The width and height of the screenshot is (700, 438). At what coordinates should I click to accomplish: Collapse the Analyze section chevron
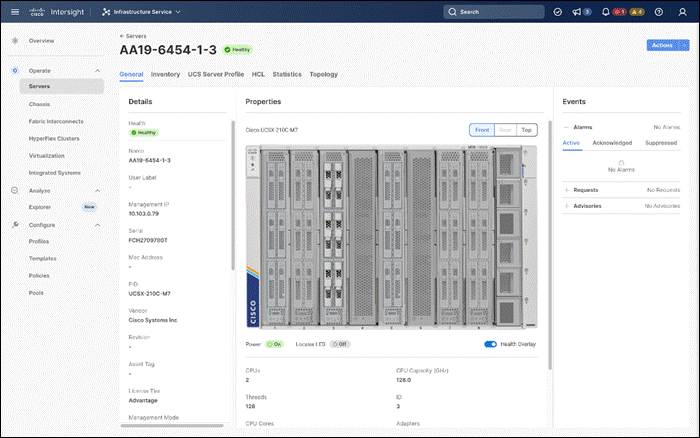[x=97, y=191]
